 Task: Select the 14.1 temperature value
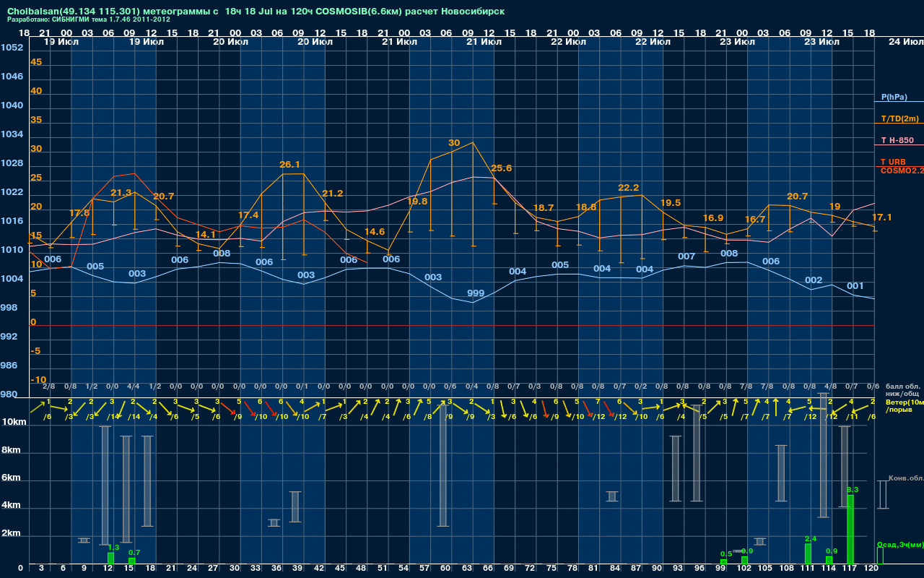pos(206,235)
